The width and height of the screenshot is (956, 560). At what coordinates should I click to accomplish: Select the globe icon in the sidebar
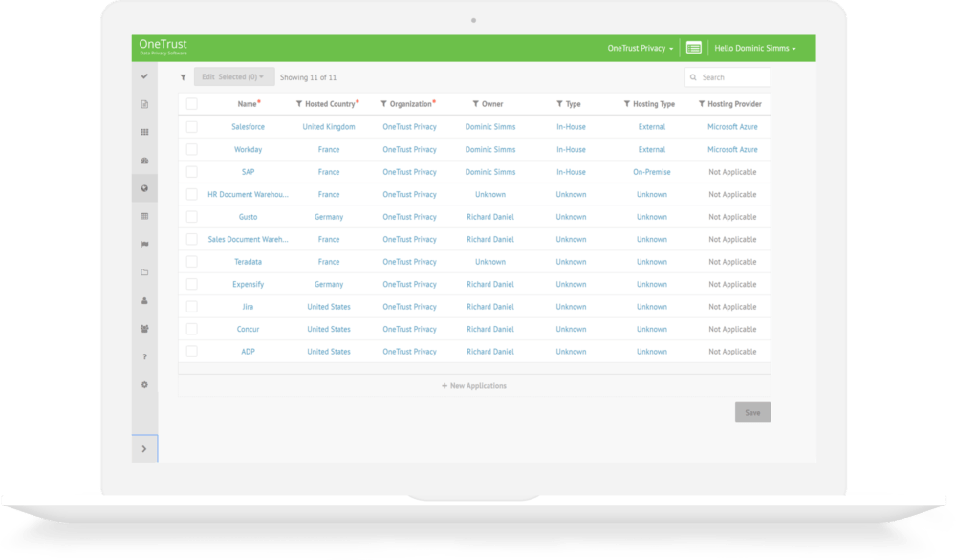[144, 188]
